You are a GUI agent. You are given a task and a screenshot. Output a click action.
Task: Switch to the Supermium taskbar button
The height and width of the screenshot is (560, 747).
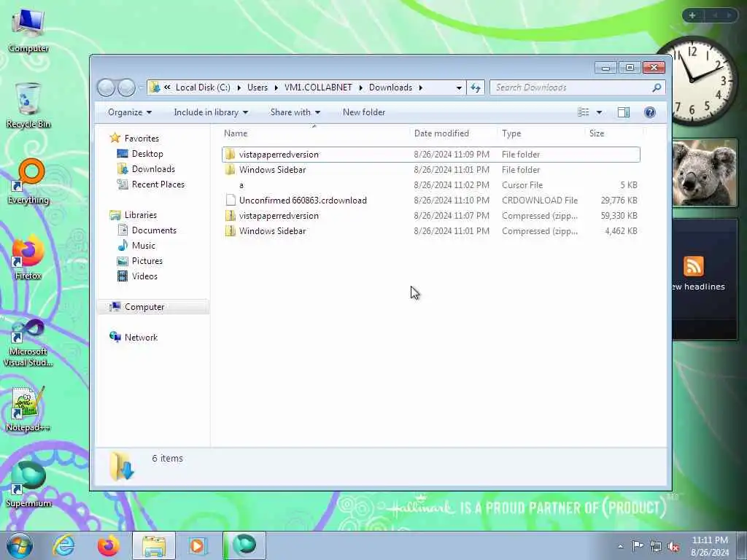(244, 545)
